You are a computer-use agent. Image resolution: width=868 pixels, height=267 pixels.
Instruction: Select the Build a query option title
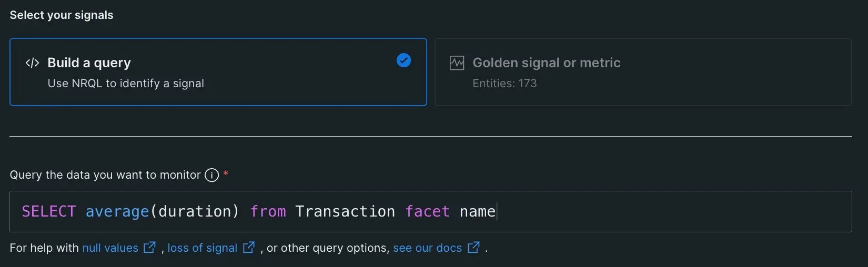point(89,63)
